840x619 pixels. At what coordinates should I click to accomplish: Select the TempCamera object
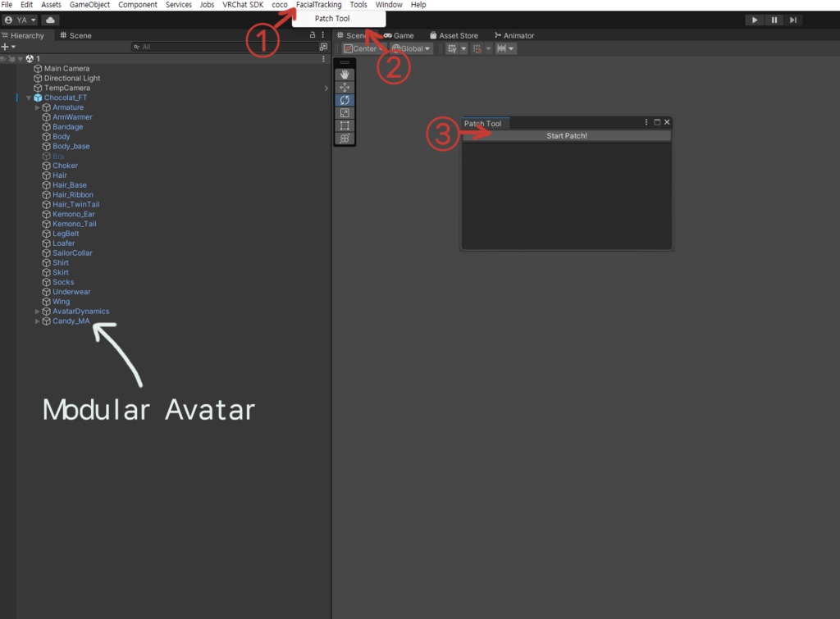[67, 88]
